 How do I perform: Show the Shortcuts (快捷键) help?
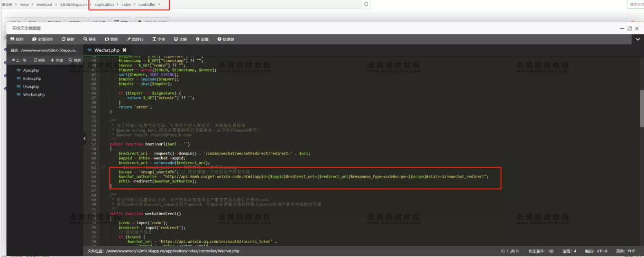(x=226, y=39)
